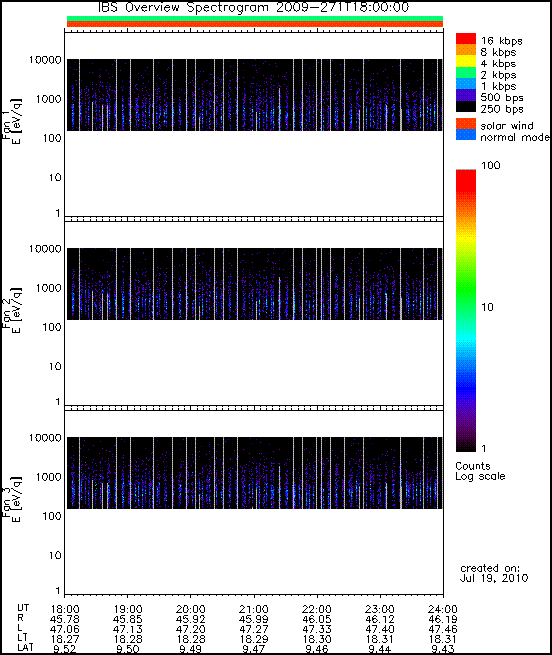Click the IBS Overview Spectrogram title
The height and width of the screenshot is (655, 552).
pyautogui.click(x=254, y=7)
